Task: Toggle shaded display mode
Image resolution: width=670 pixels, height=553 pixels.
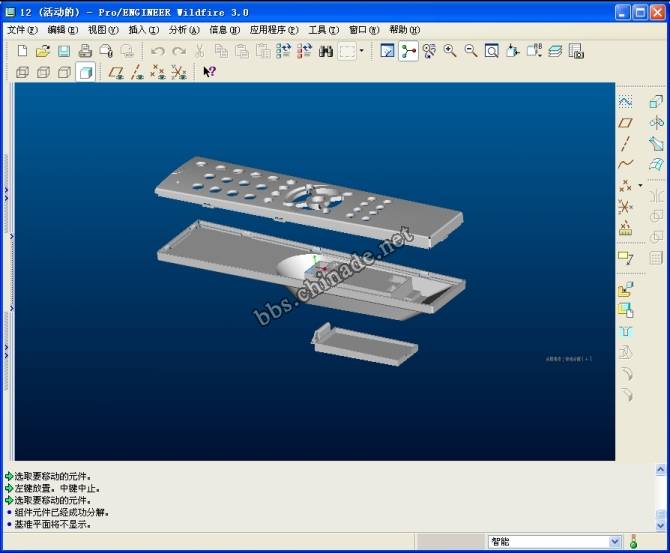Action: (x=86, y=72)
